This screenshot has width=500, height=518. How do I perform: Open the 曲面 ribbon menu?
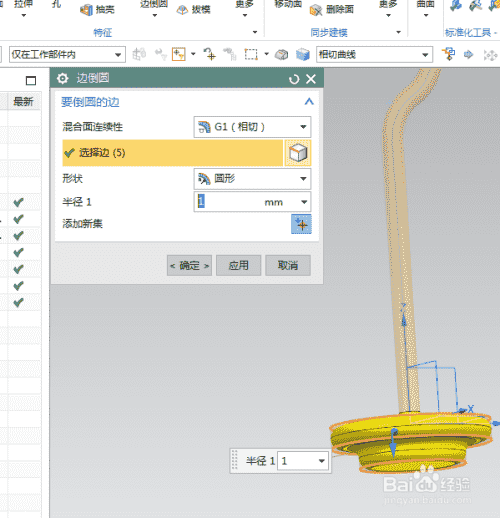pos(426,9)
